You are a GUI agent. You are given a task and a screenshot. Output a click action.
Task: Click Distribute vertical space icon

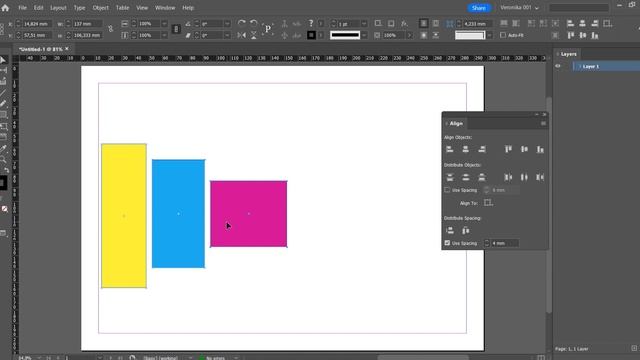click(x=450, y=231)
